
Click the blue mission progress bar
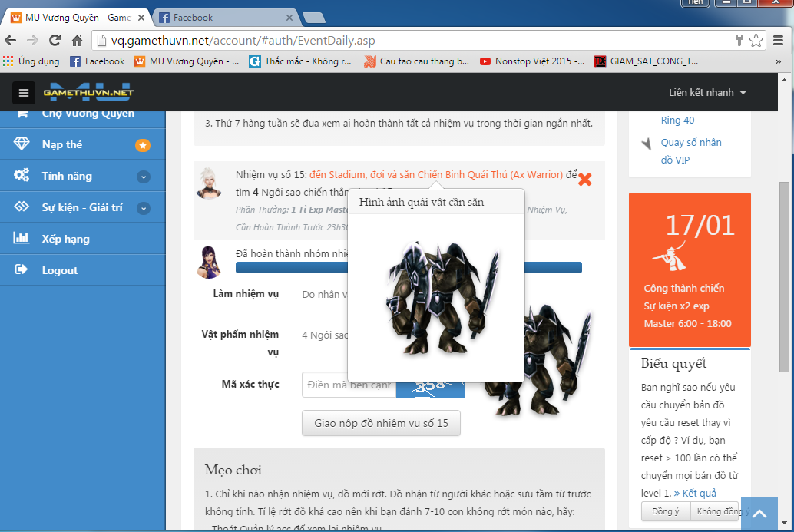pyautogui.click(x=292, y=268)
